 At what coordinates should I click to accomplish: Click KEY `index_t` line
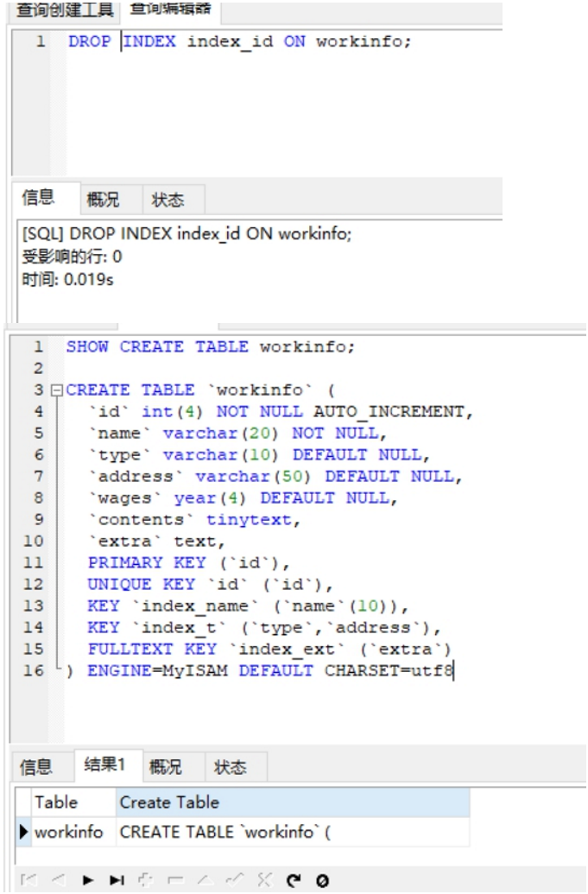pyautogui.click(x=264, y=628)
